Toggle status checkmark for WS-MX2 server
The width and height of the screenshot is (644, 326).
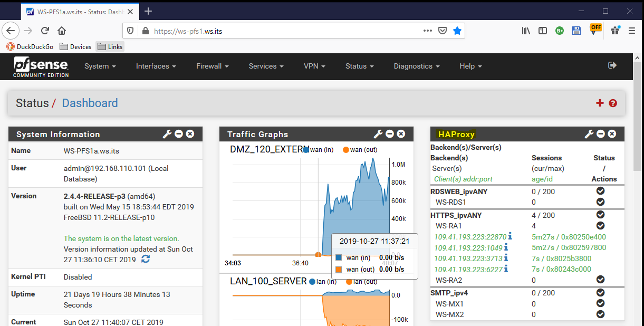[x=600, y=314]
